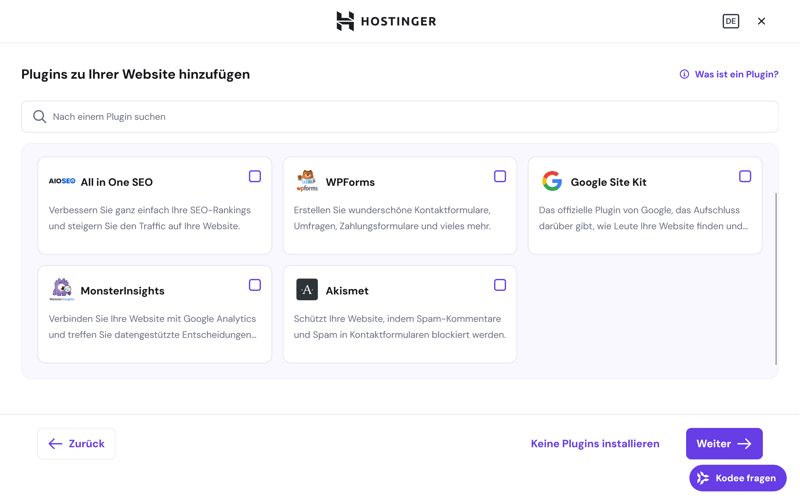This screenshot has width=800, height=499.
Task: Enable the WPForms plugin checkbox
Action: click(500, 176)
